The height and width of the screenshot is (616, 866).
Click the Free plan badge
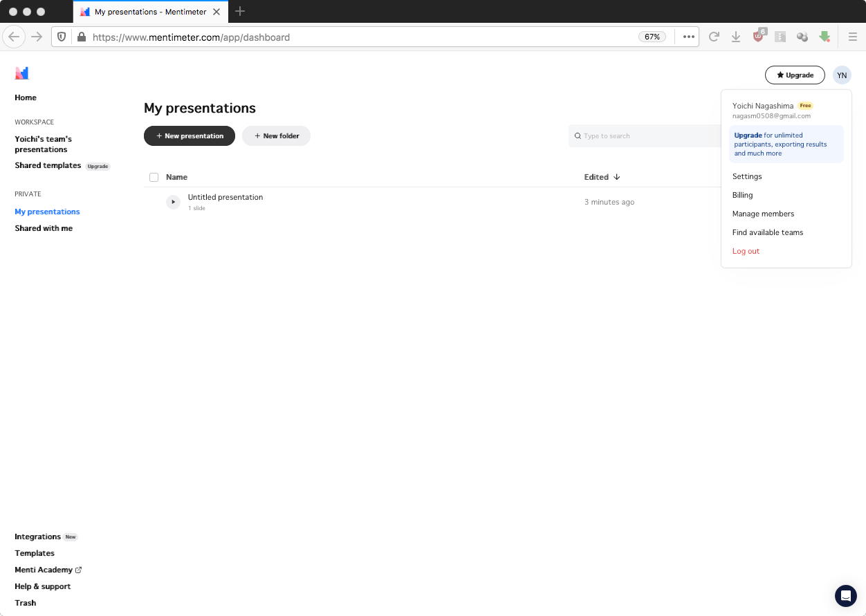pos(805,106)
